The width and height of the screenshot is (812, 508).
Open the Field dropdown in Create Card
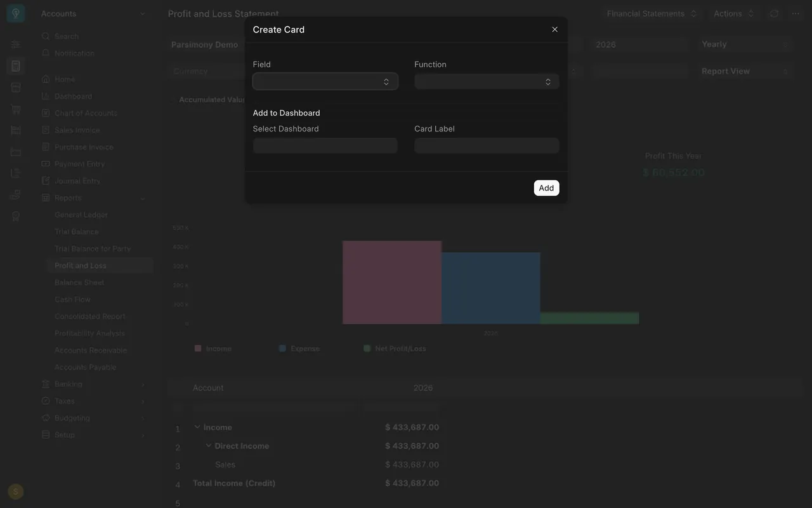coord(325,81)
